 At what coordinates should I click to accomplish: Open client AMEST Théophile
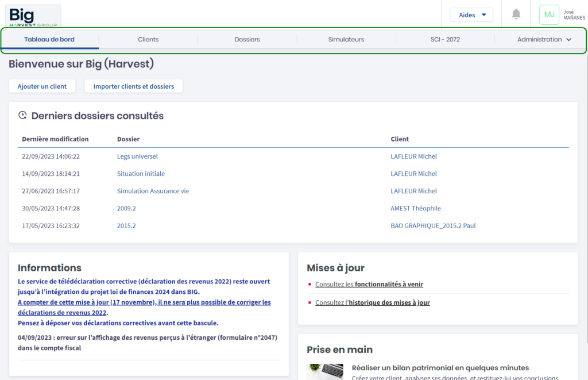coord(415,208)
